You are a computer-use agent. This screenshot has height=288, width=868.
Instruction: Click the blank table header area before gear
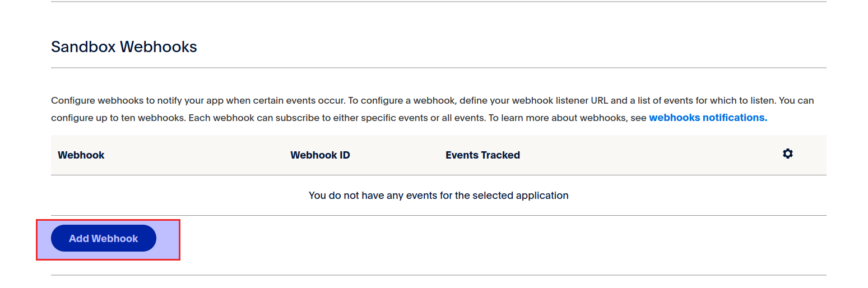point(644,155)
